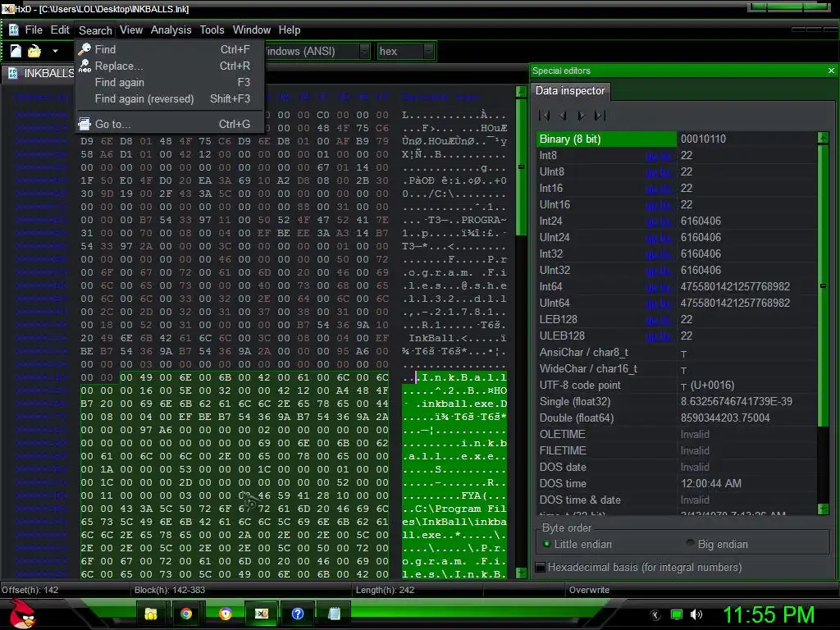Viewport: 840px width, 630px height.
Task: Select Find again menu entry
Action: coord(171,83)
